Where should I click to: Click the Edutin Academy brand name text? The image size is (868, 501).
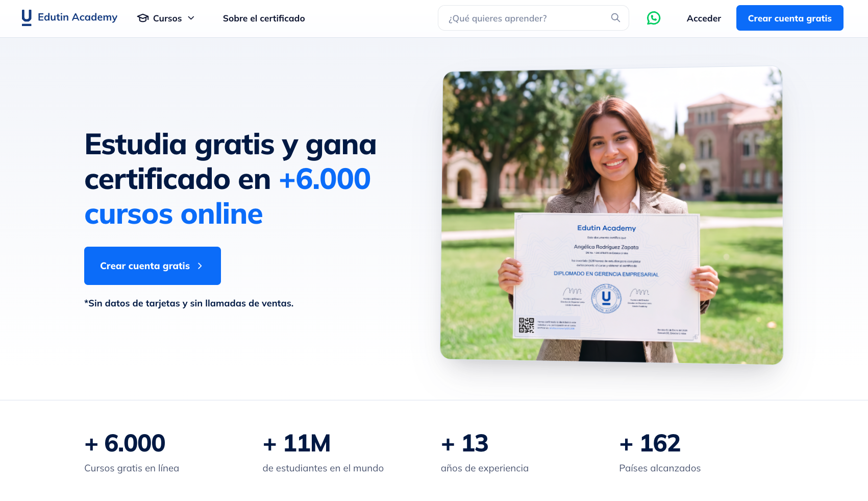pos(78,17)
